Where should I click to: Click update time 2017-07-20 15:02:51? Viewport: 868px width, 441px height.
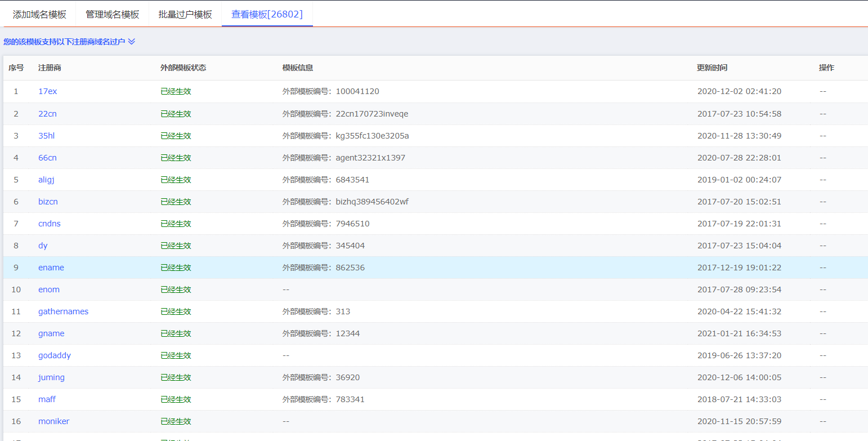739,202
